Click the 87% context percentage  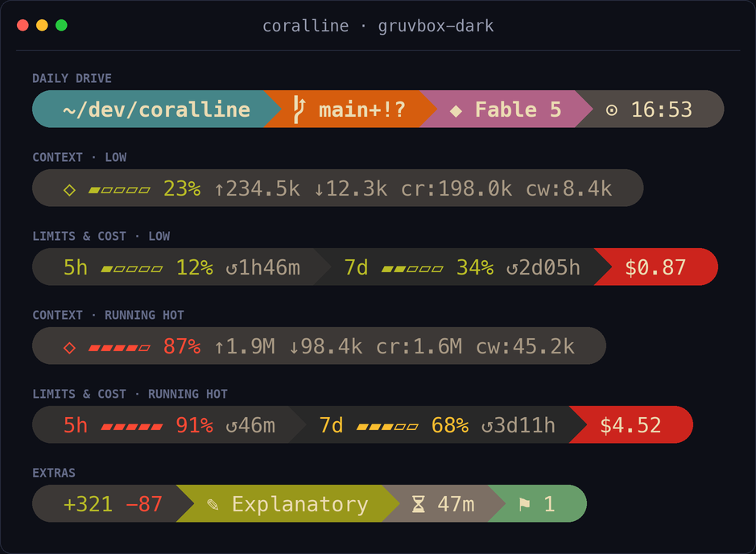pyautogui.click(x=182, y=346)
